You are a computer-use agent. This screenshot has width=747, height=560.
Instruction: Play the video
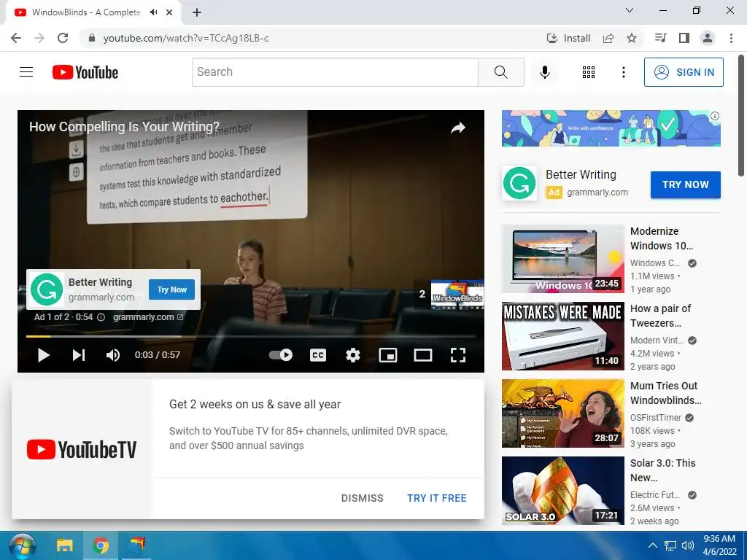43,355
